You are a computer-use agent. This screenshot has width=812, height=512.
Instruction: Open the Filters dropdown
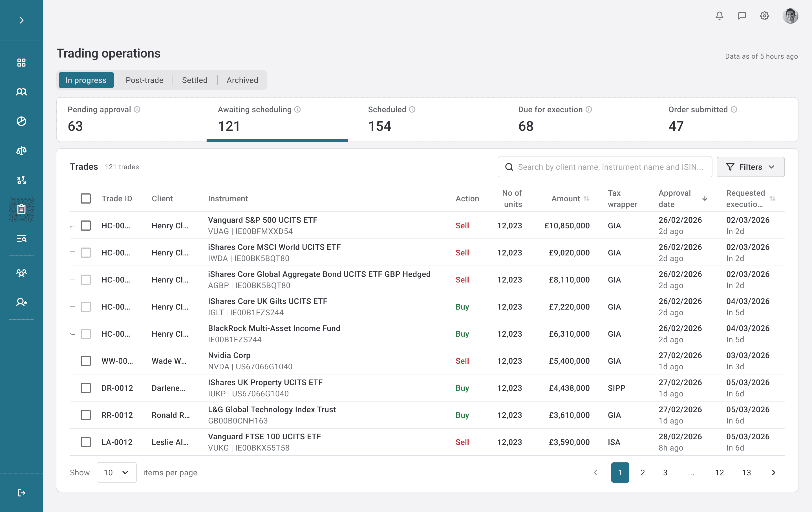(x=750, y=167)
